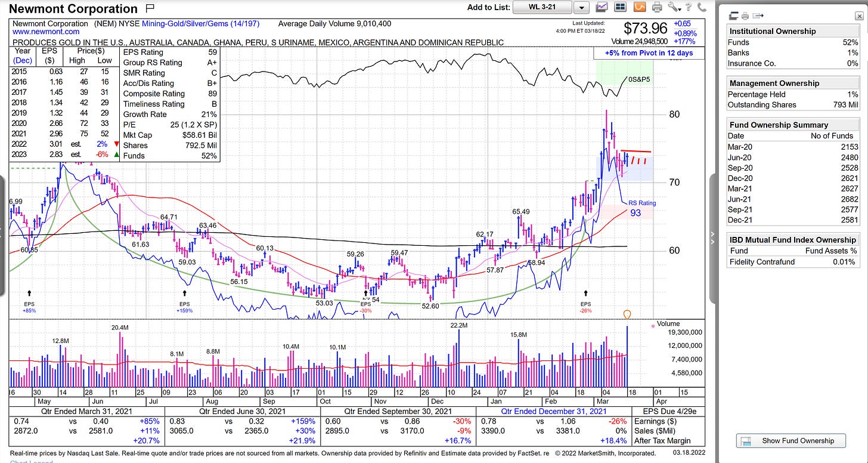The width and height of the screenshot is (868, 463).
Task: Click the Institutional Ownership header
Action: pyautogui.click(x=793, y=31)
